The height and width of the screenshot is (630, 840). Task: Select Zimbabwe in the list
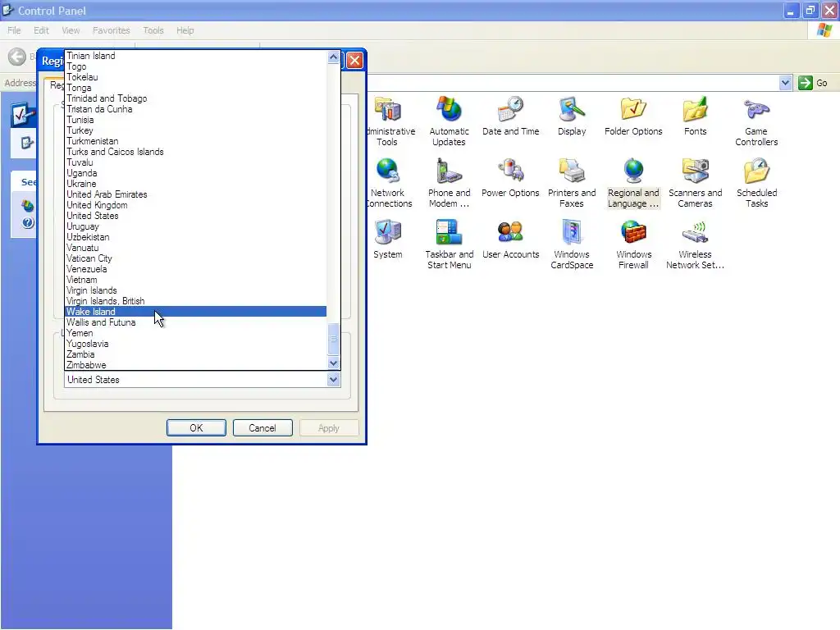195,365
